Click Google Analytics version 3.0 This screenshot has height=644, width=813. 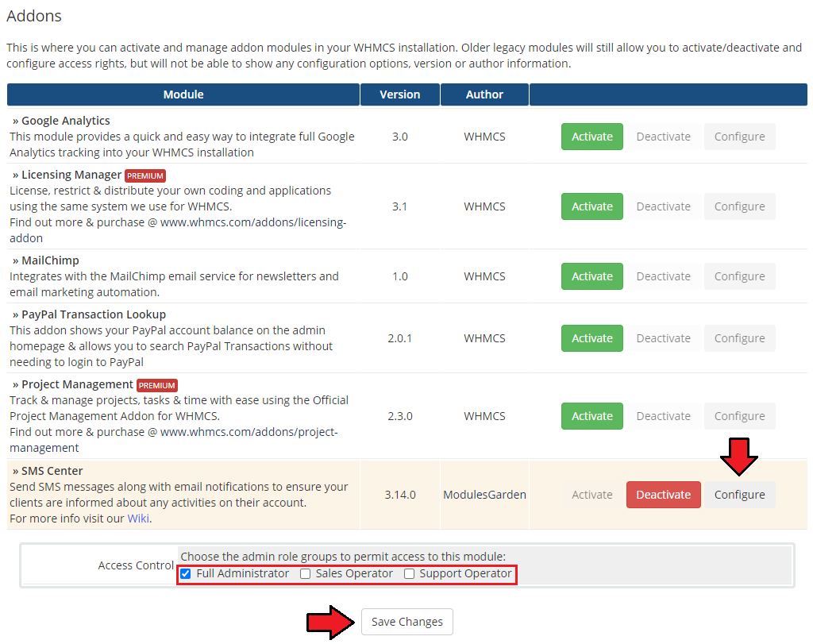click(x=400, y=137)
